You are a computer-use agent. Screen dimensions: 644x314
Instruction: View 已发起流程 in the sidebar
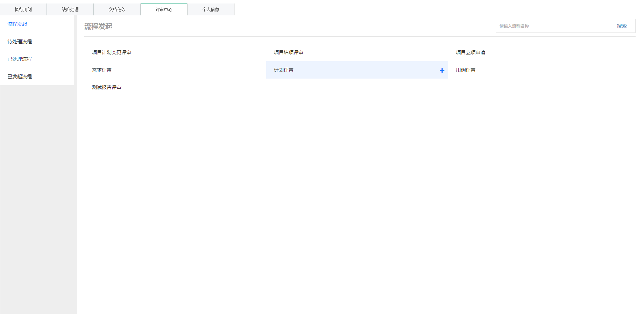(20, 76)
